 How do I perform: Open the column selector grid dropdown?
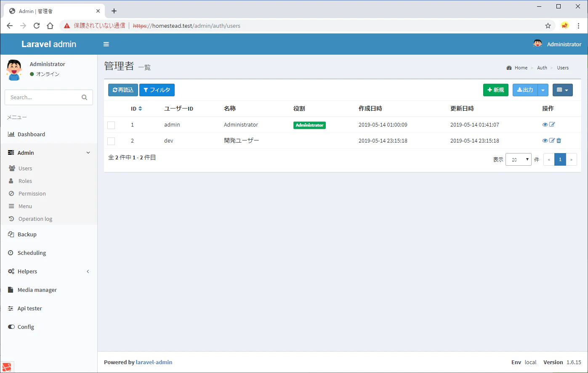point(563,90)
